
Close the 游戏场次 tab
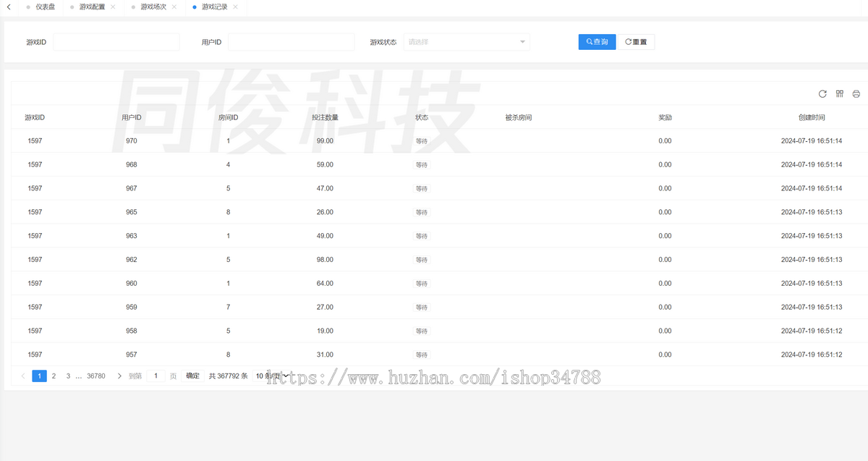click(x=174, y=7)
